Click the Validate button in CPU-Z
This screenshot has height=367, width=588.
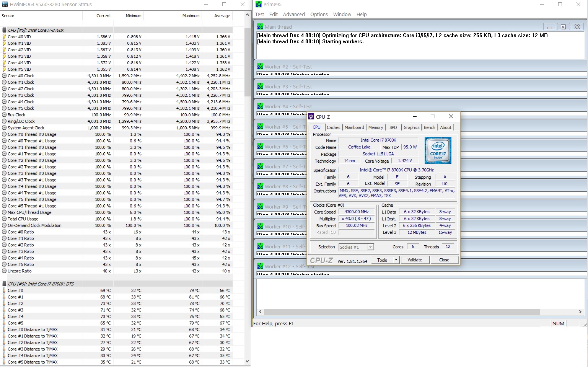point(415,260)
